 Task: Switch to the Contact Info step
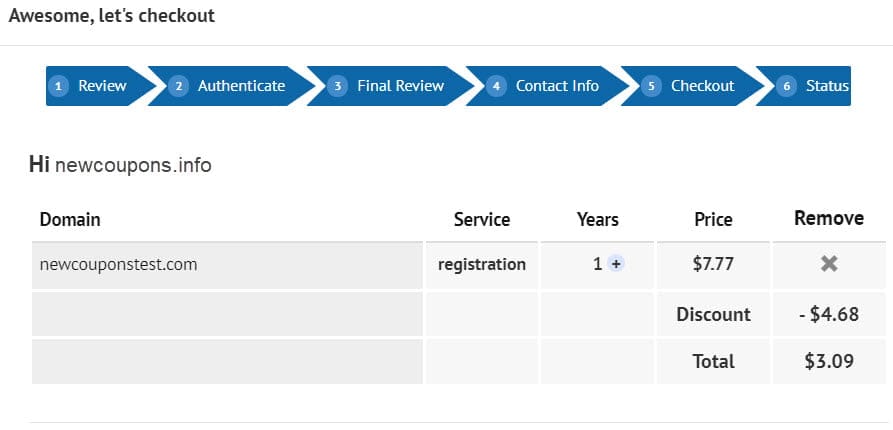[557, 86]
